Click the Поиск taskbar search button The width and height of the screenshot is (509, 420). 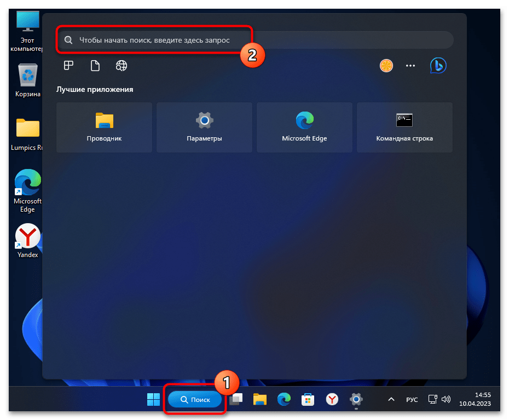(x=195, y=400)
